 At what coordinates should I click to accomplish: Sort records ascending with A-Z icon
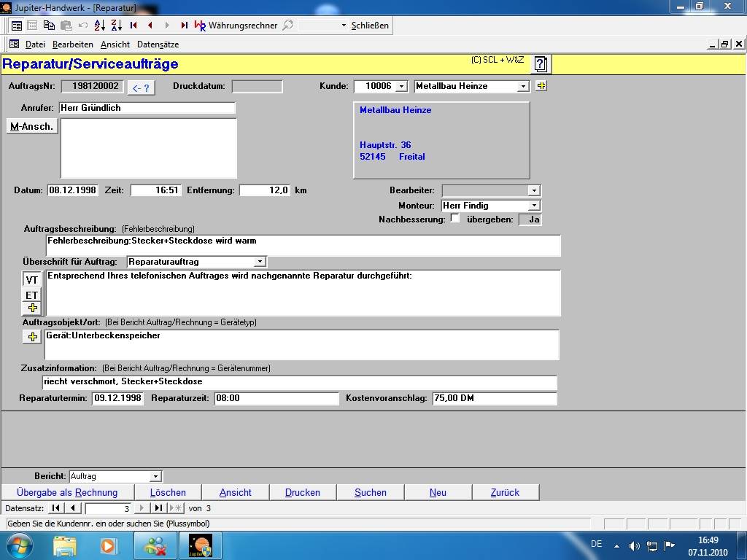coord(100,25)
